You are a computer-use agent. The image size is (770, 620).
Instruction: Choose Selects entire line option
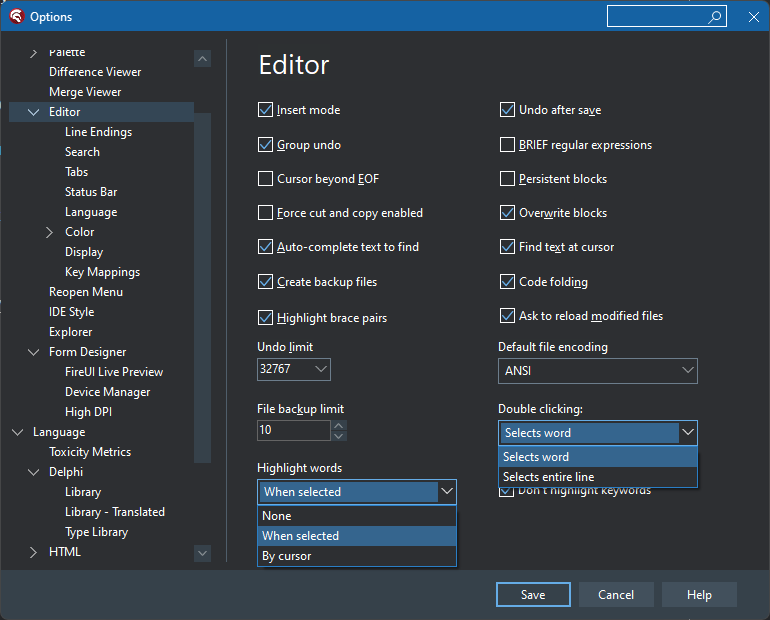(598, 477)
